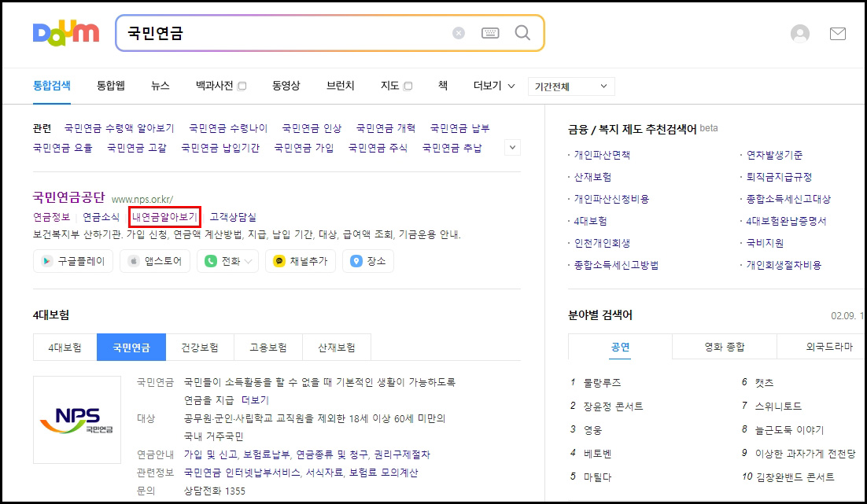Image resolution: width=867 pixels, height=504 pixels.
Task: Click ranked keyword 김창완밴드 콘서트
Action: click(x=795, y=477)
